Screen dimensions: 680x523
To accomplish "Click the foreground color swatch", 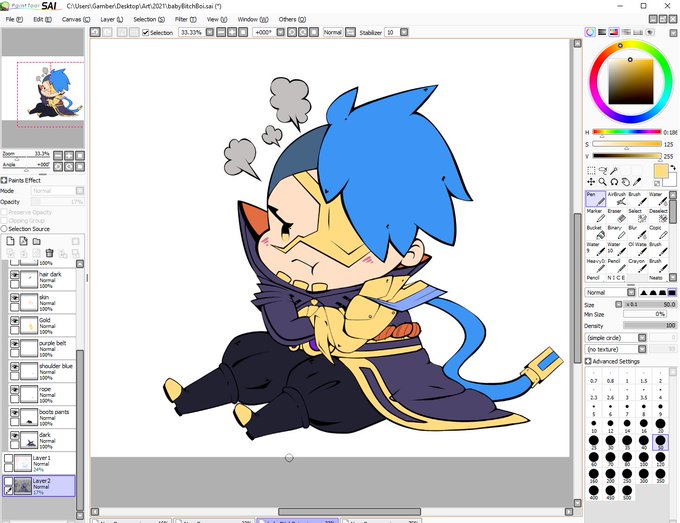I will (x=660, y=171).
